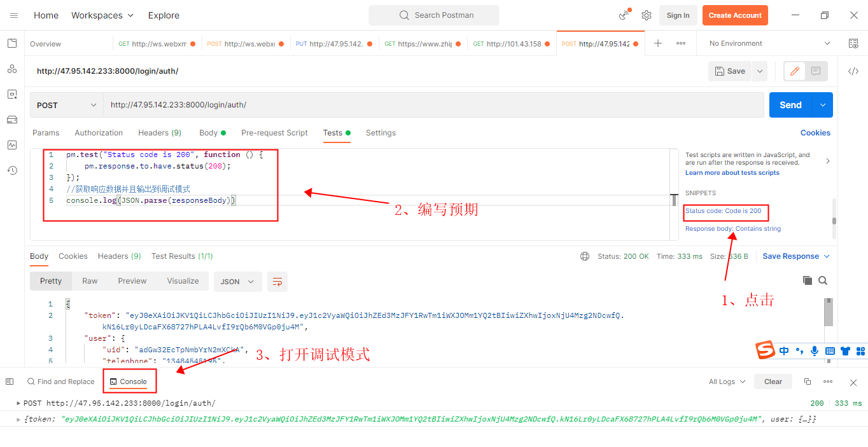
Task: Select the Visualize response view
Action: 183,281
